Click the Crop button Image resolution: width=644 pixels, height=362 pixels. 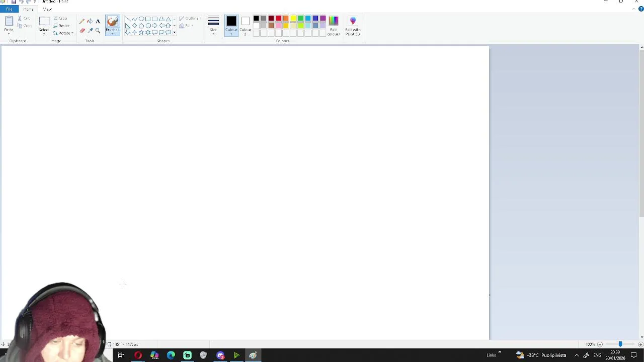(60, 19)
